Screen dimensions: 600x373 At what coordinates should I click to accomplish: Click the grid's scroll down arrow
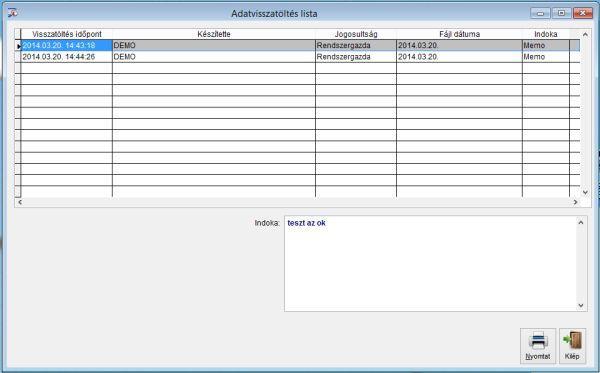585,192
